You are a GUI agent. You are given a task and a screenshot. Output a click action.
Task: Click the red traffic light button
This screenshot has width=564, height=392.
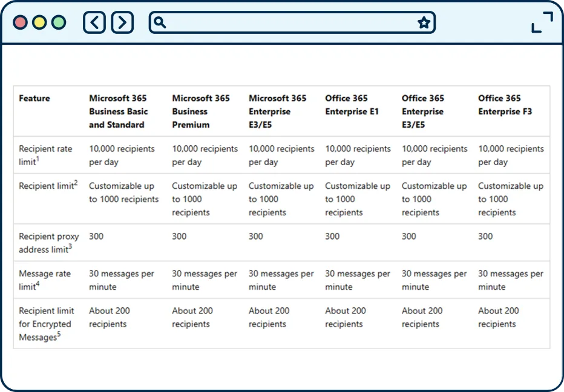pos(20,22)
